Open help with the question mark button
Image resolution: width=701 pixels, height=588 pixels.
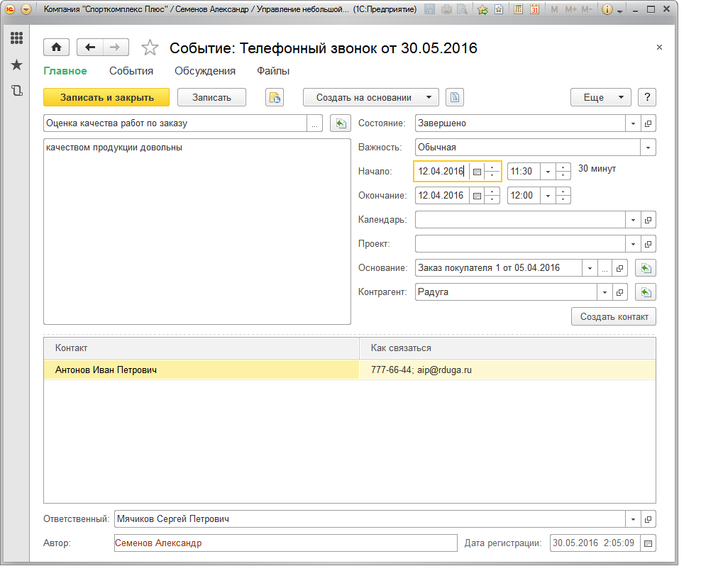[646, 97]
